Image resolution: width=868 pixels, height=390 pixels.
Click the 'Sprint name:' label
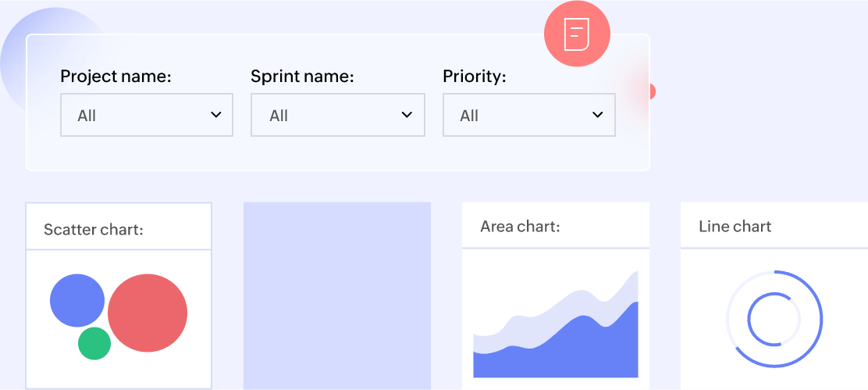(302, 77)
